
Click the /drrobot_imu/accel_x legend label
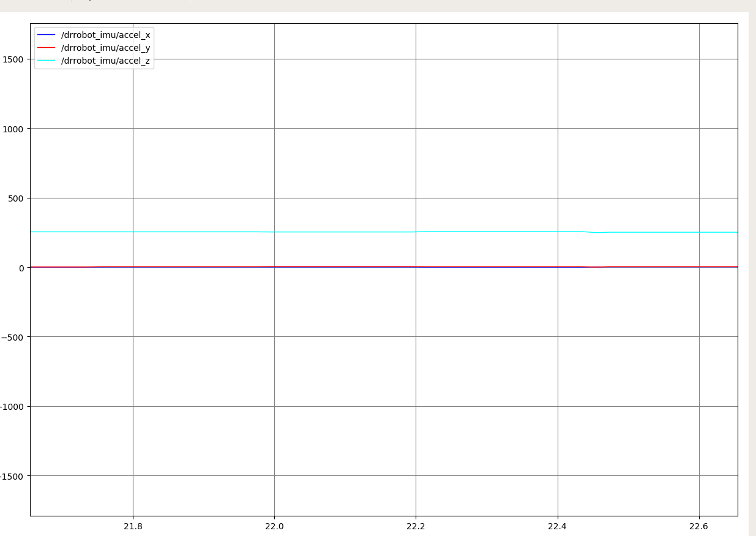(x=105, y=35)
